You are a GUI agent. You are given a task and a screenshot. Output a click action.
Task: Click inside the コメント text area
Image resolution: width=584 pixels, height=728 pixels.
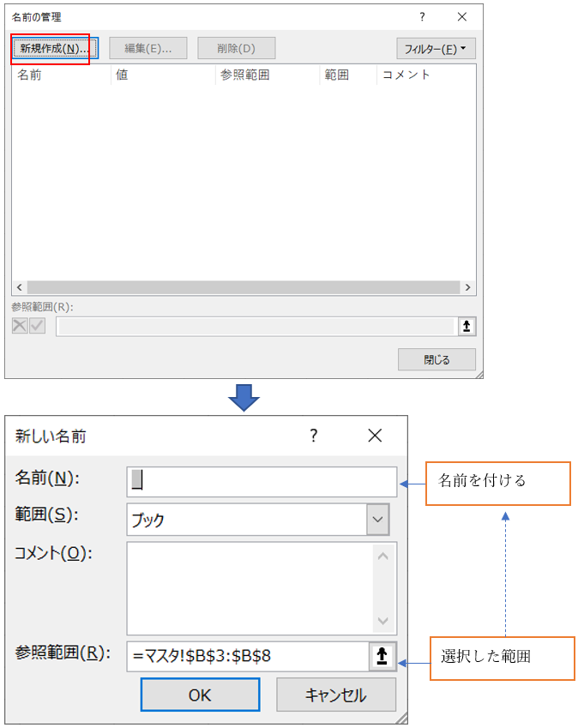coord(249,587)
